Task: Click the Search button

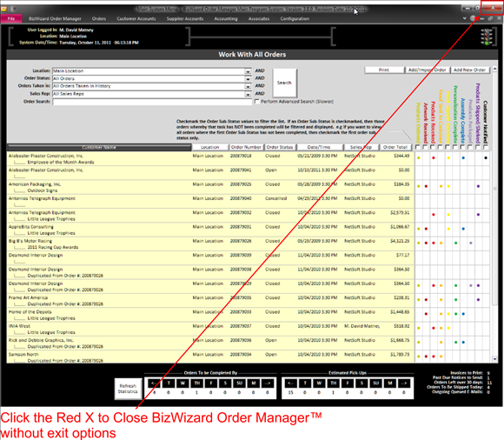Action: tap(284, 83)
